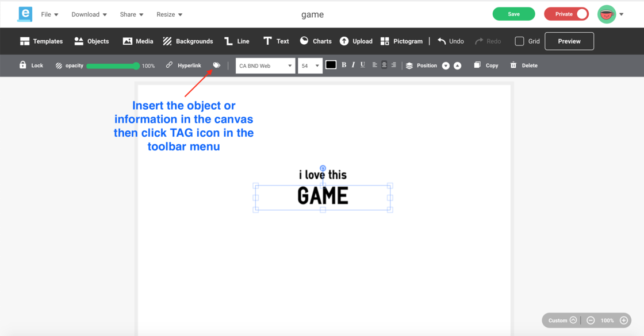
Task: Click the tag icon in the toolbar
Action: pos(216,65)
